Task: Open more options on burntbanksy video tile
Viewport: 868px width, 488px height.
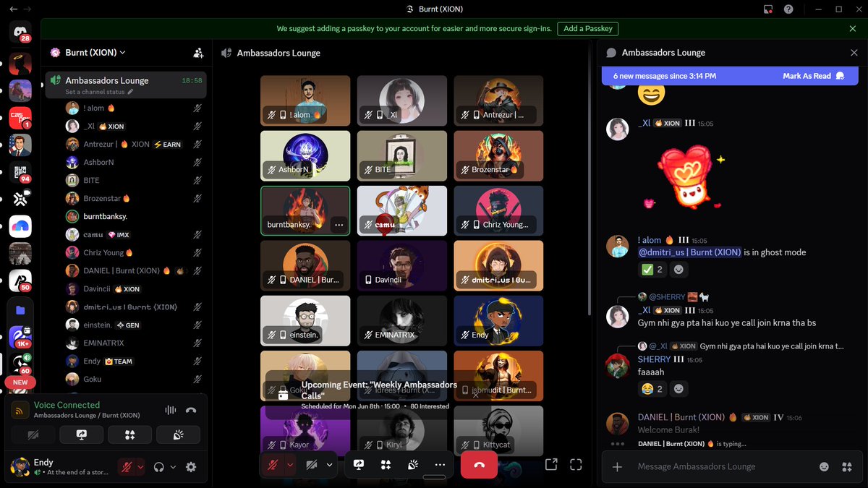Action: [x=339, y=225]
